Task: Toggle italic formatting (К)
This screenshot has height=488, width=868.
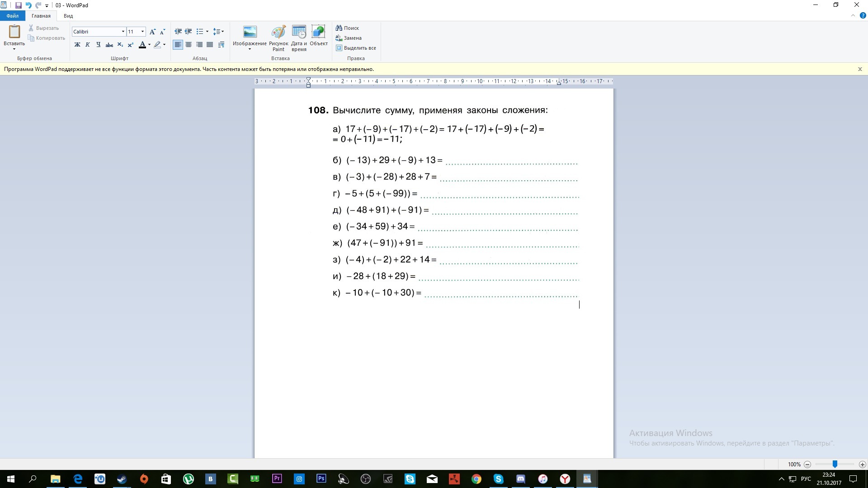Action: (x=88, y=45)
